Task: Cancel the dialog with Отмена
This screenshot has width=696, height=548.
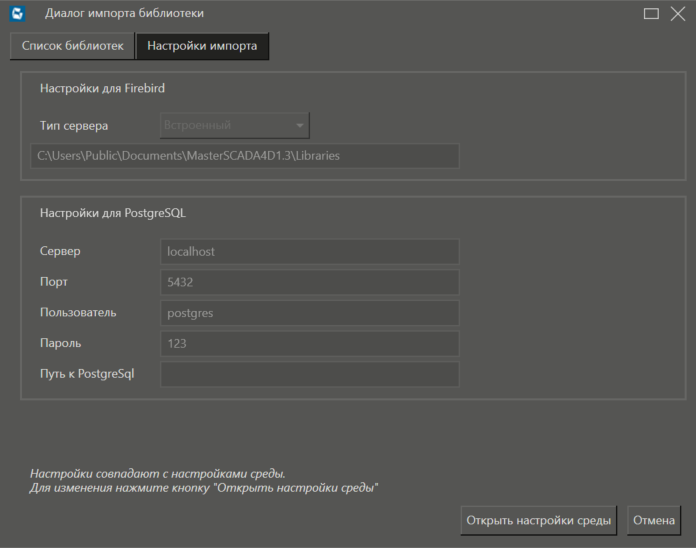Action: (x=654, y=520)
